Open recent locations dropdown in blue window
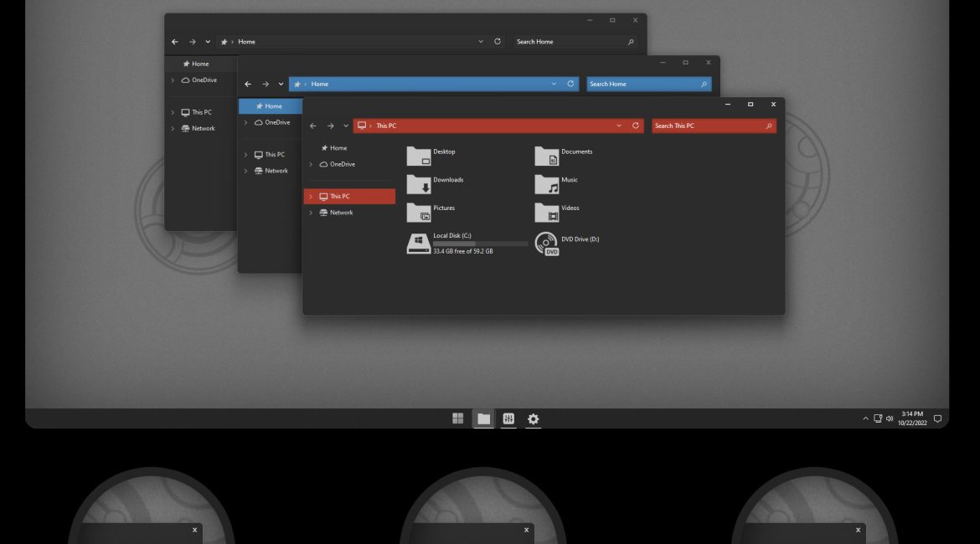The image size is (980, 544). pos(281,84)
